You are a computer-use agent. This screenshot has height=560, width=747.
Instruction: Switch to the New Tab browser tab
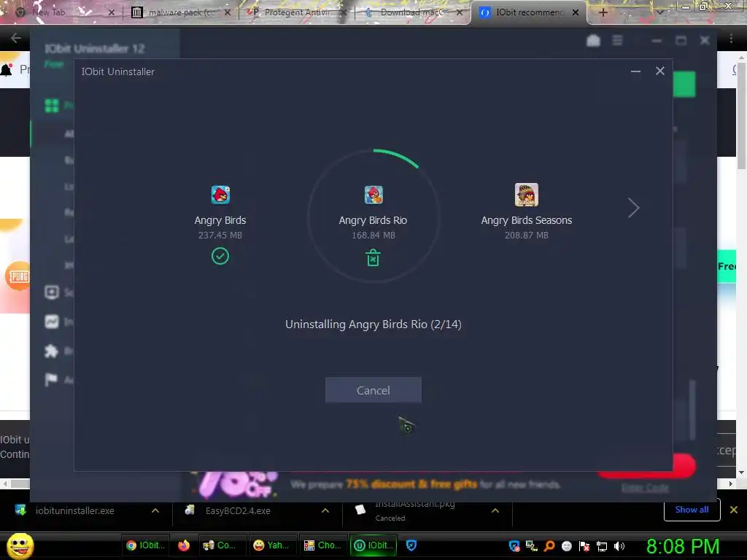(x=64, y=12)
